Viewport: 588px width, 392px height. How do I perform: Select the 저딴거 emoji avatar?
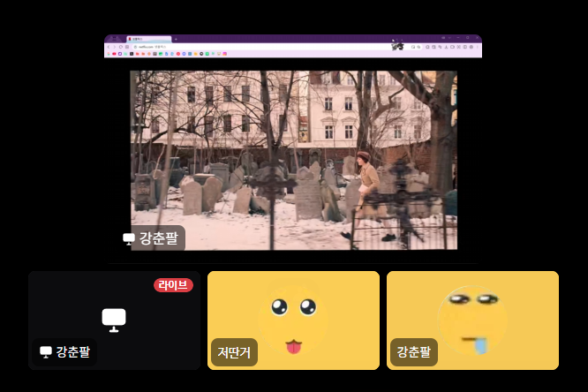[294, 320]
